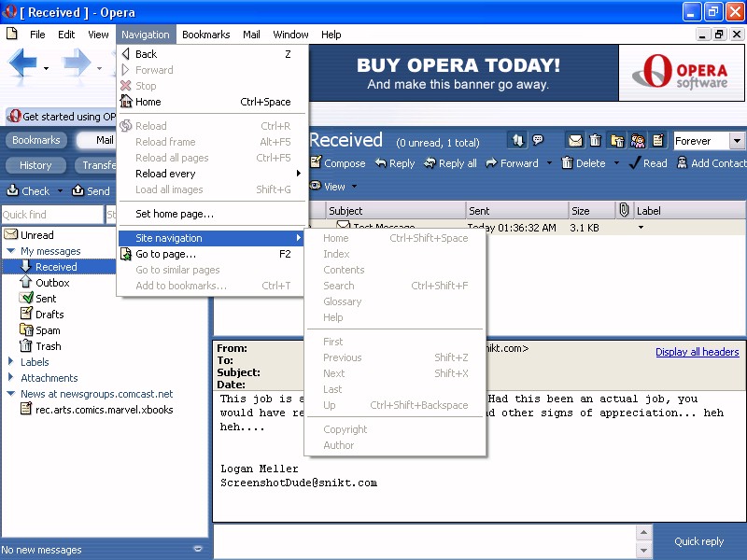Click the Delete trash can icon
The height and width of the screenshot is (560, 747).
point(568,163)
